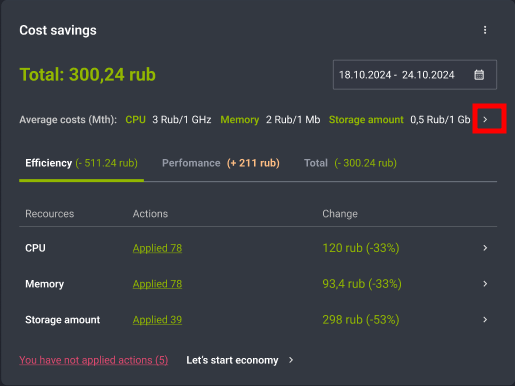The width and height of the screenshot is (515, 386).
Task: Click the 298 rub (-53%) change value
Action: pyautogui.click(x=361, y=320)
